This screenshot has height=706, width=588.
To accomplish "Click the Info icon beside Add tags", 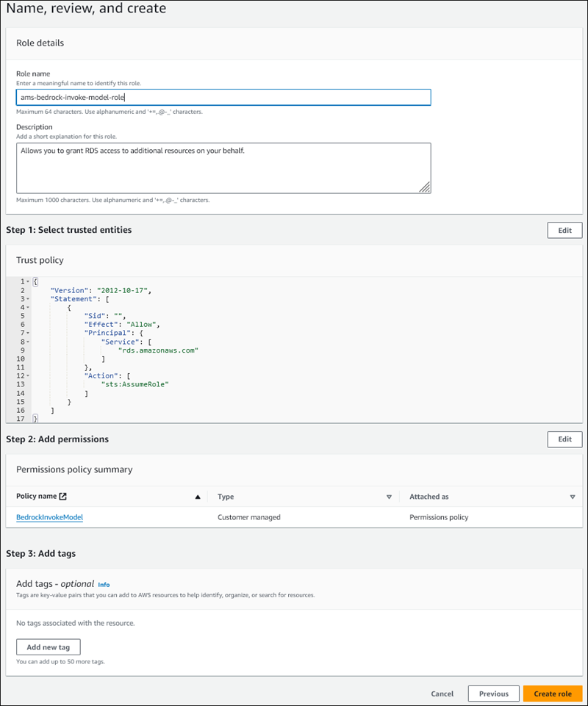I will point(103,585).
